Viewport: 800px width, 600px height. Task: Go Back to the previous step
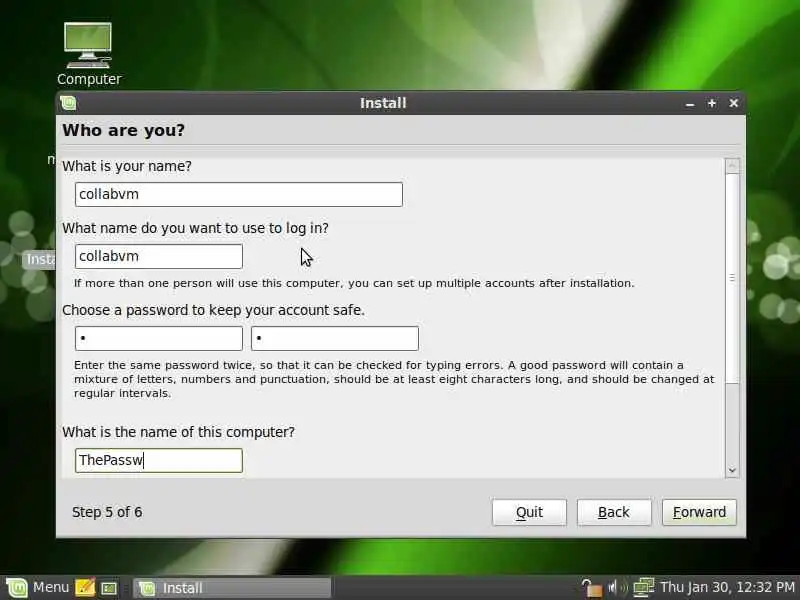pyautogui.click(x=614, y=512)
